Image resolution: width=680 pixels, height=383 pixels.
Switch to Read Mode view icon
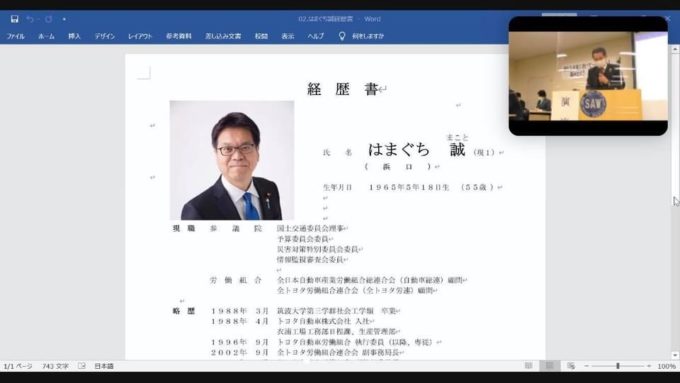pyautogui.click(x=528, y=366)
